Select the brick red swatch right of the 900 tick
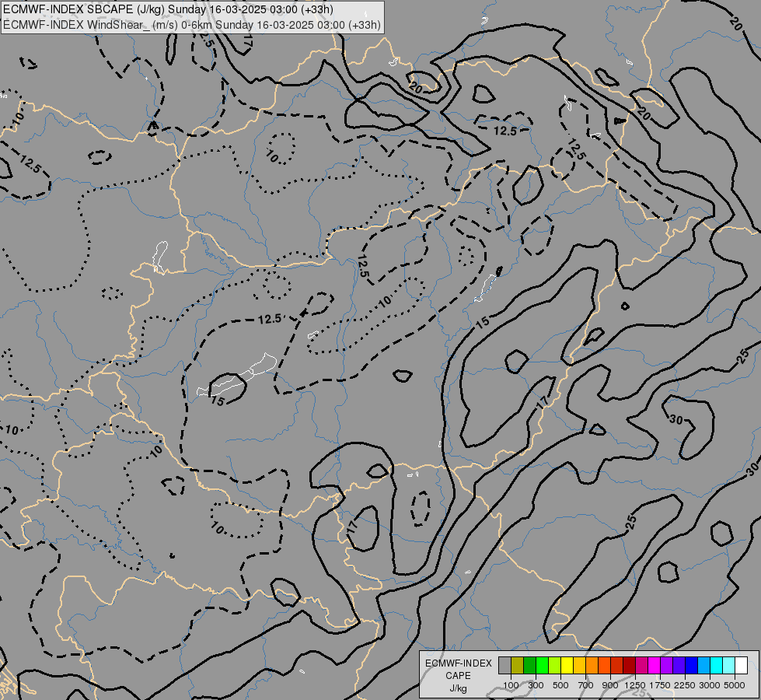761x700 pixels. [617, 666]
